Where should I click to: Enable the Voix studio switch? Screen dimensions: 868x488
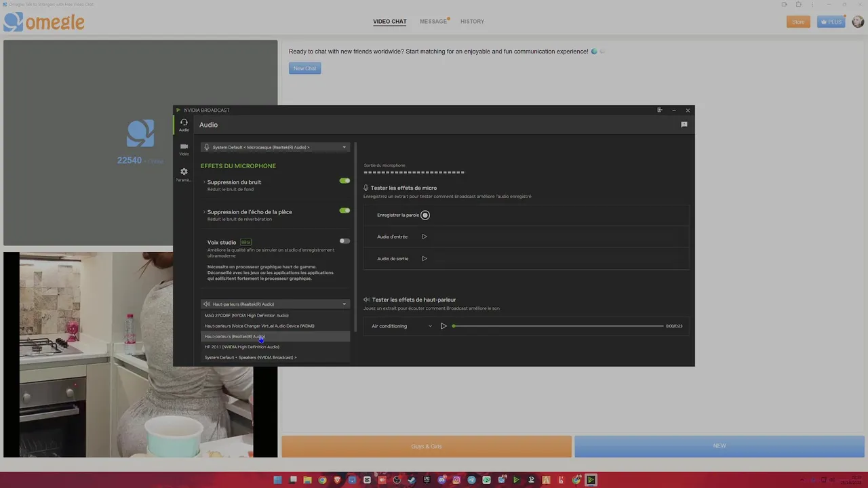(344, 241)
